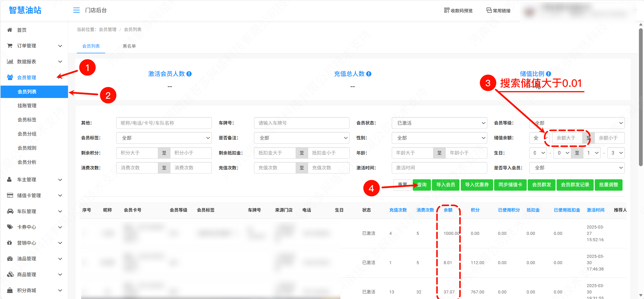644x299 pixels.
Task: Switch to the 黑名单 tab
Action: click(129, 46)
